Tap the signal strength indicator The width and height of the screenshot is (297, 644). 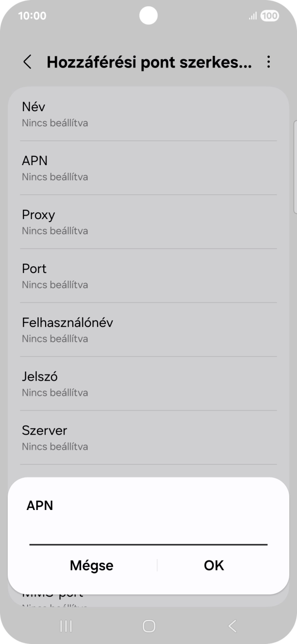click(252, 15)
